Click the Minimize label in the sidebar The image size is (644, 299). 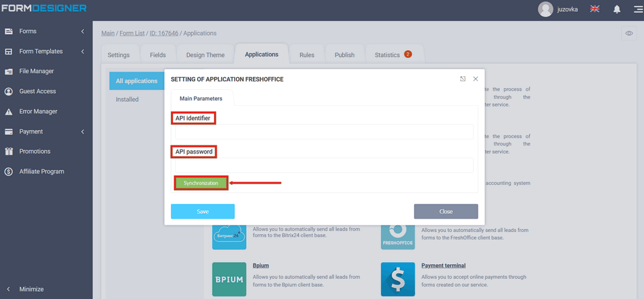click(32, 289)
